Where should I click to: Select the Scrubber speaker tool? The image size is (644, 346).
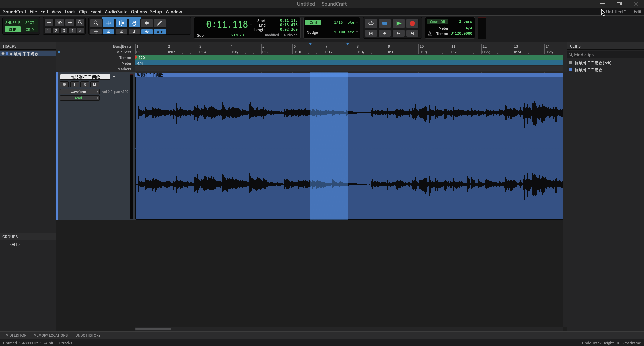pos(147,23)
